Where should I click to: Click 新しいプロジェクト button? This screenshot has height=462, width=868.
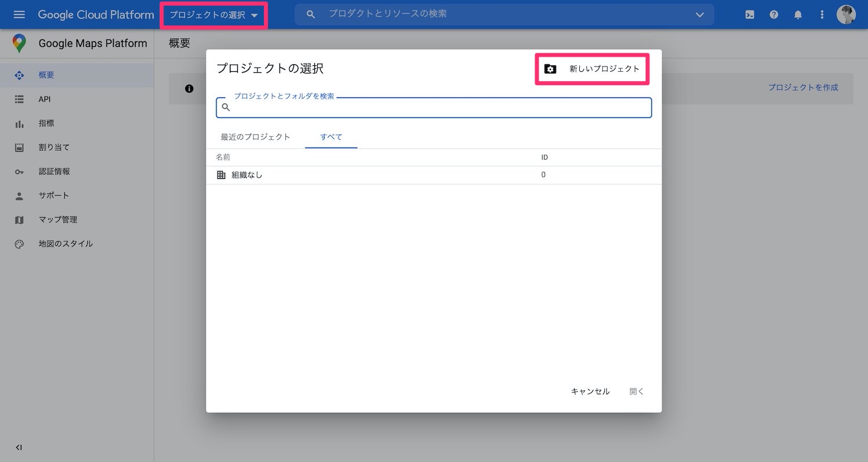coord(591,68)
